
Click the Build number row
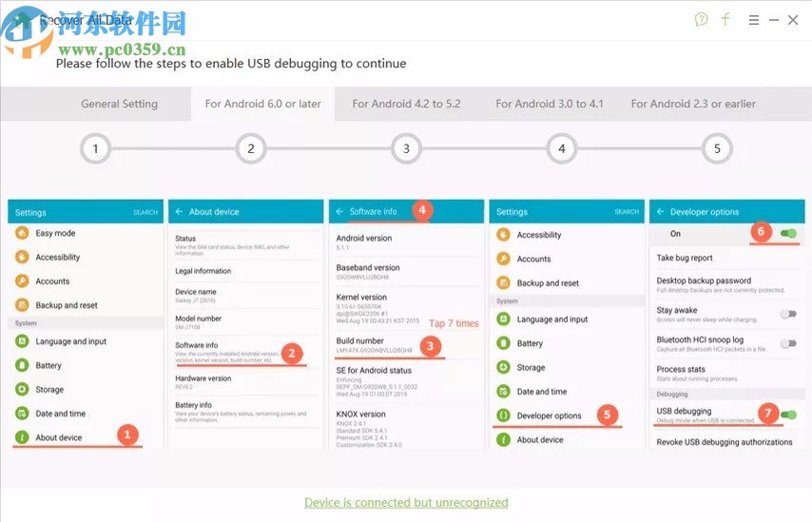pyautogui.click(x=407, y=345)
